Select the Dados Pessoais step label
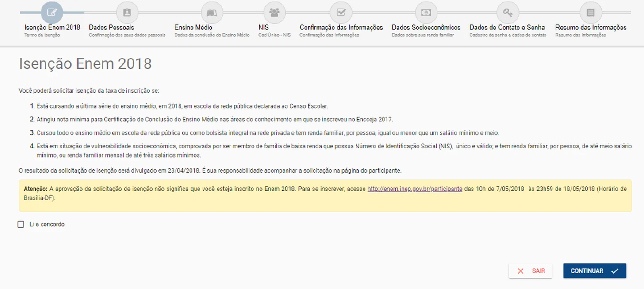The image size is (644, 289). coord(111,27)
